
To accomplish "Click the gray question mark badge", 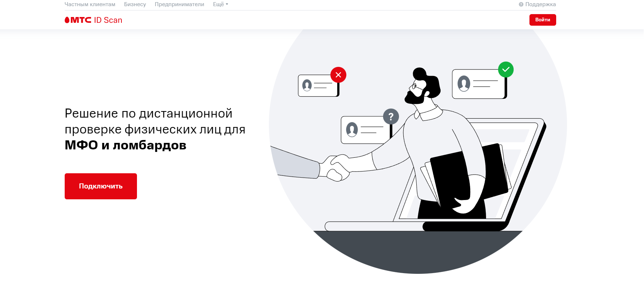I will (391, 116).
